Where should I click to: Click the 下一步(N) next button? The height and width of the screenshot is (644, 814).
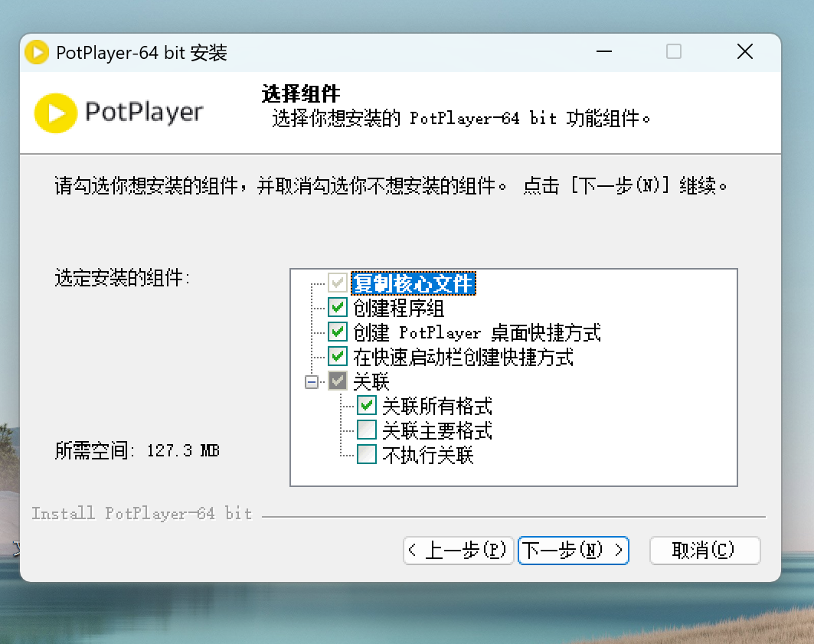[x=573, y=550]
